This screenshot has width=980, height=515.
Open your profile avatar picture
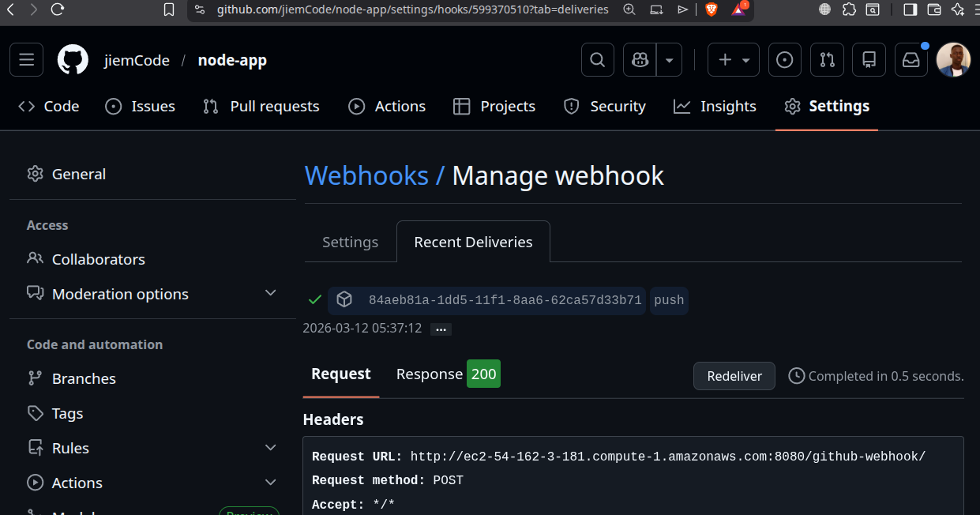953,59
